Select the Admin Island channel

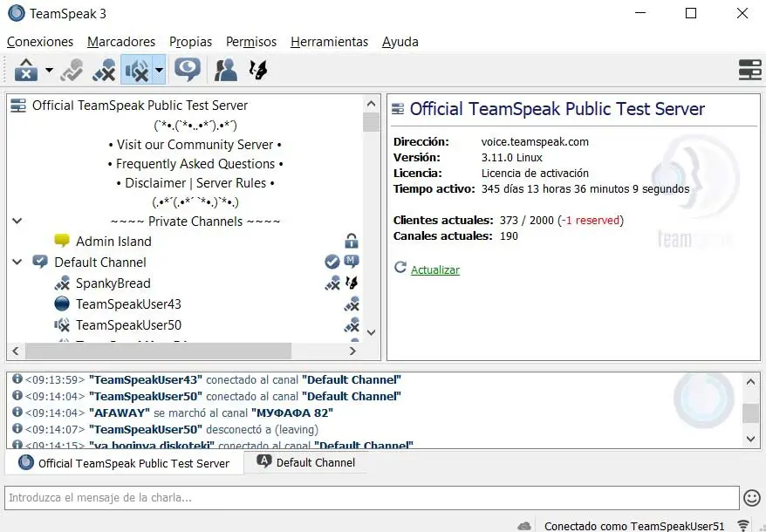coord(113,242)
